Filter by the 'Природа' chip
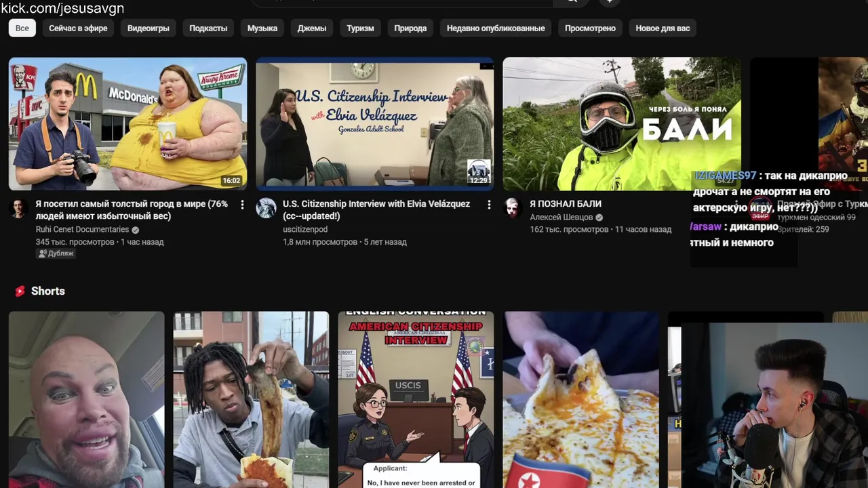Image resolution: width=868 pixels, height=488 pixels. pos(410,28)
